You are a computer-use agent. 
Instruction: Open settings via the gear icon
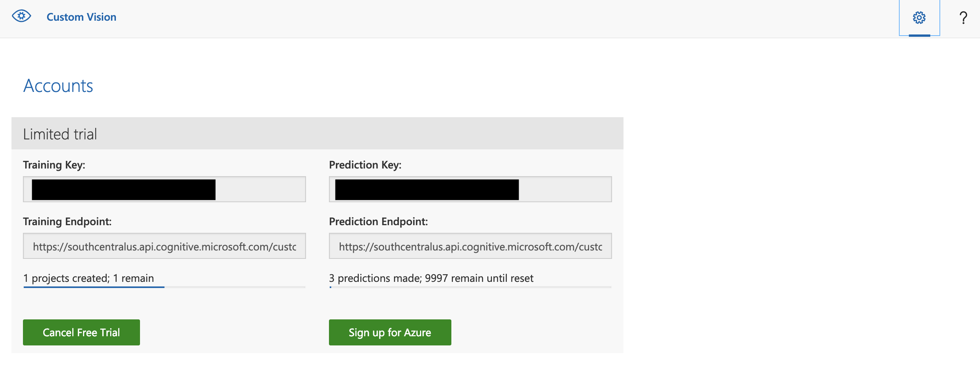919,18
